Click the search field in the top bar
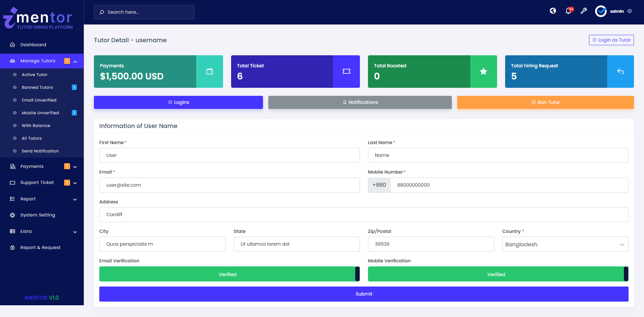 144,12
